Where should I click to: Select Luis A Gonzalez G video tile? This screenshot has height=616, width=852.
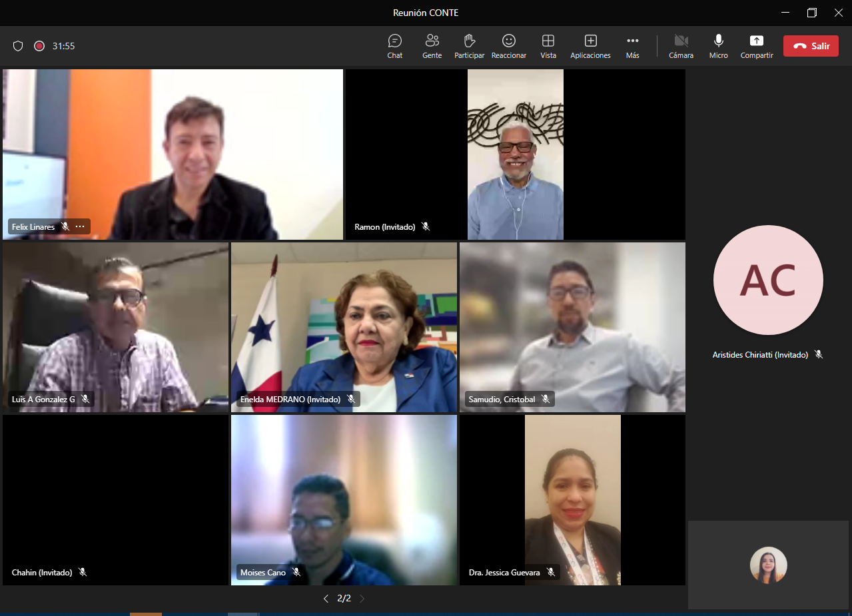pos(115,327)
